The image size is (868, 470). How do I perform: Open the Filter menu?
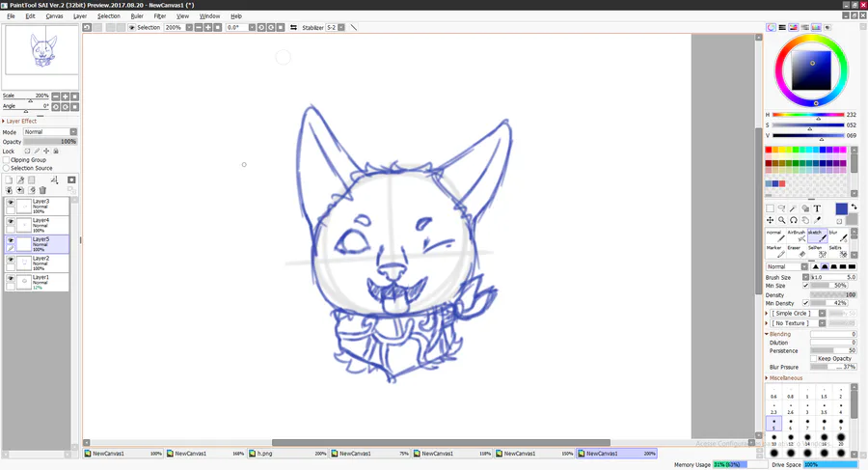(160, 16)
